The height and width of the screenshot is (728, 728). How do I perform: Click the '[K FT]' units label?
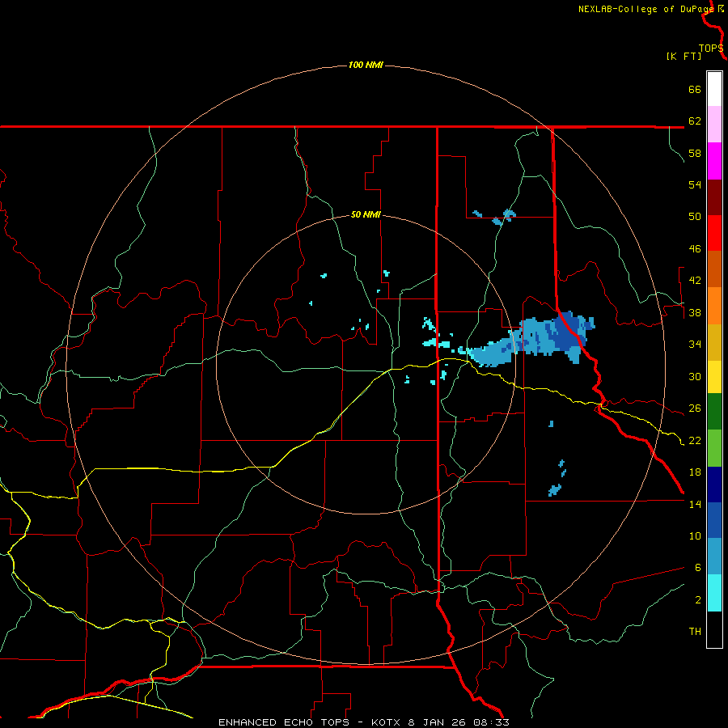[684, 56]
